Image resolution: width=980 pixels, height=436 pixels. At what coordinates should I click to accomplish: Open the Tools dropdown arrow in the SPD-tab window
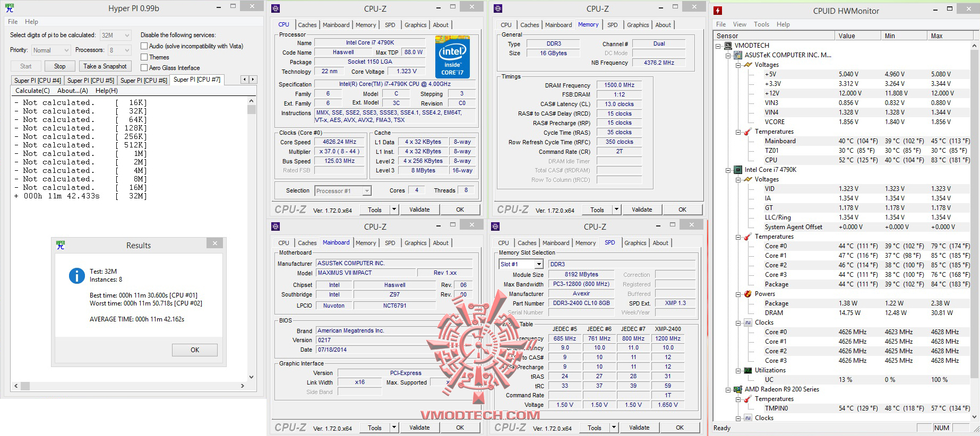tap(614, 428)
